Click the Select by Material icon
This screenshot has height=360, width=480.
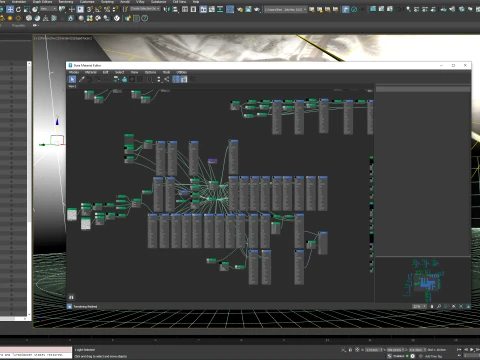click(192, 79)
